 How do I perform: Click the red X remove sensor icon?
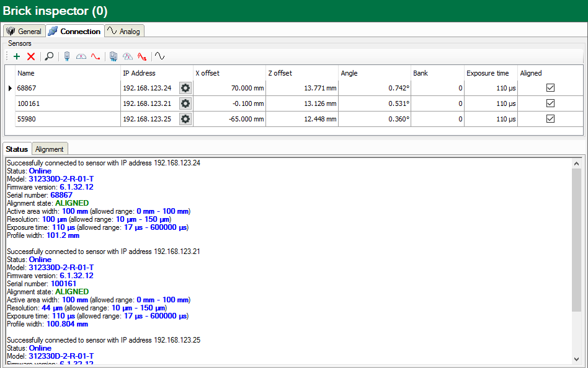(31, 56)
